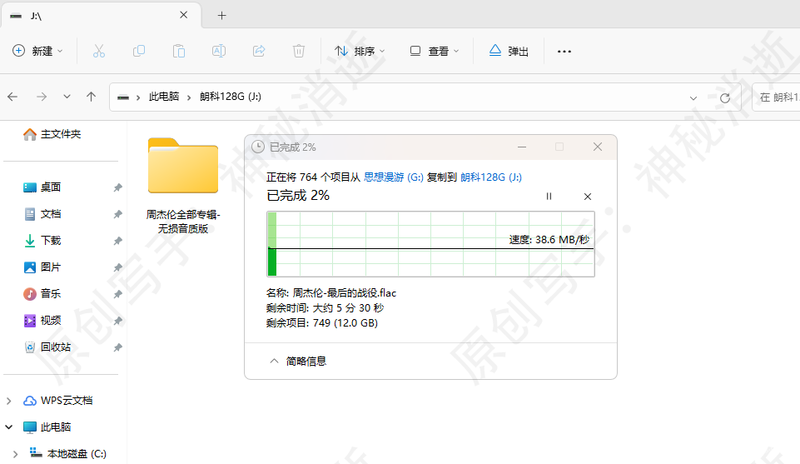Open 桌面 (Desktop) in sidebar
This screenshot has width=800, height=464.
(x=42, y=187)
